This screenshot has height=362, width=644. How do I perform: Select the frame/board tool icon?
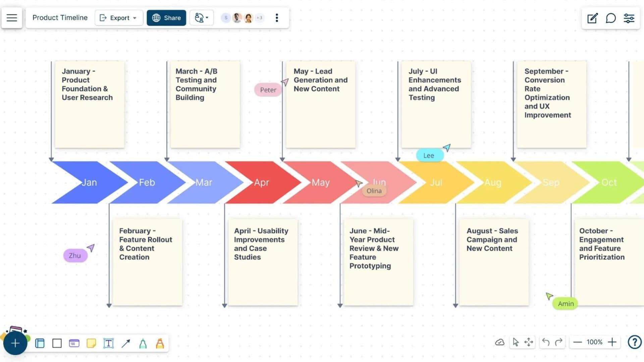click(39, 343)
